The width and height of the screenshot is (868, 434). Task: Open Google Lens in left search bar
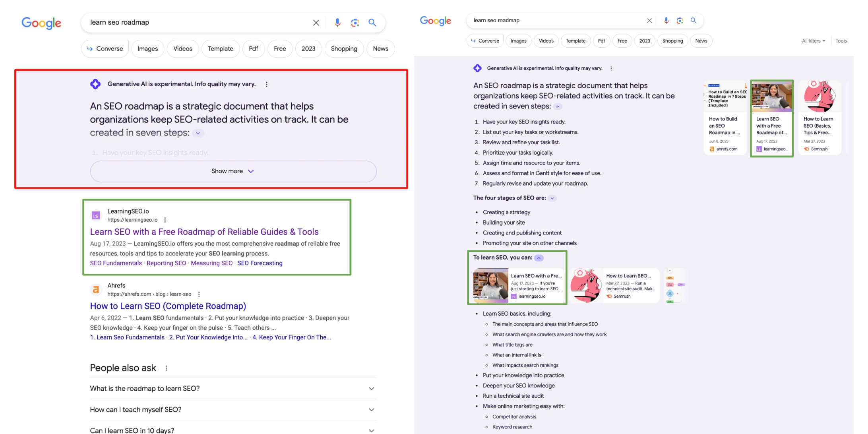point(355,23)
